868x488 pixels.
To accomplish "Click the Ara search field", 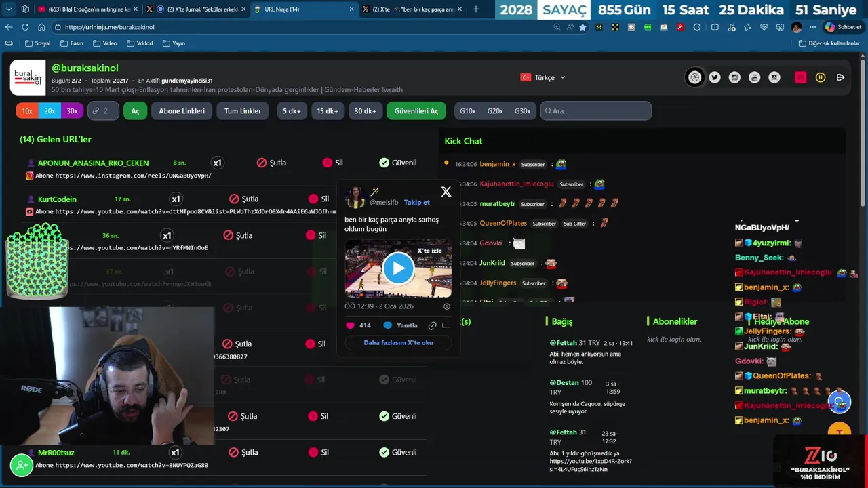I will [x=596, y=110].
